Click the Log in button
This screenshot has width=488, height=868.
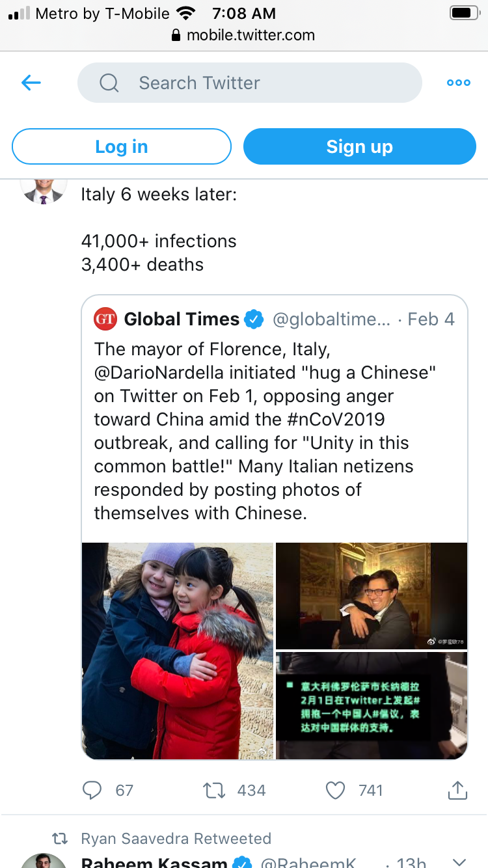click(122, 146)
